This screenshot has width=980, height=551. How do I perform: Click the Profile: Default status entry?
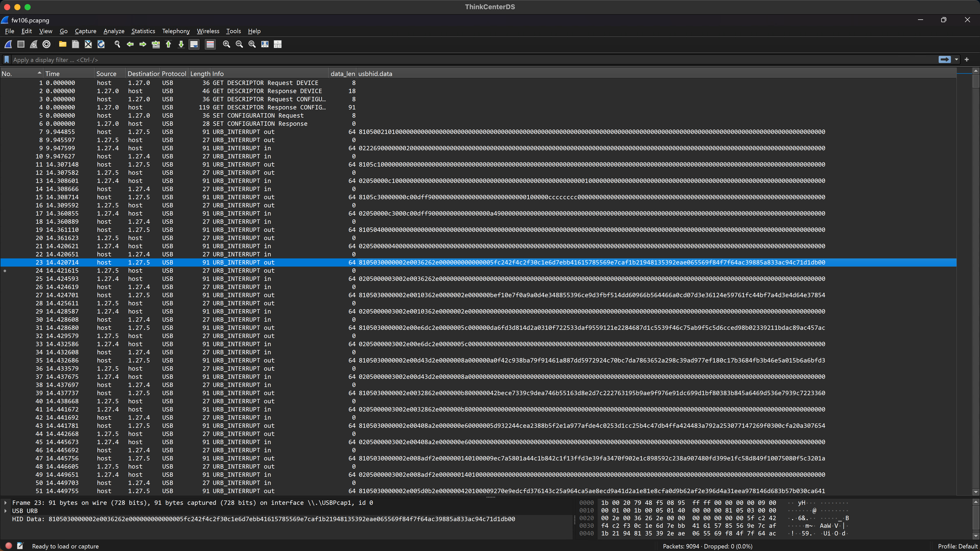[x=958, y=546]
